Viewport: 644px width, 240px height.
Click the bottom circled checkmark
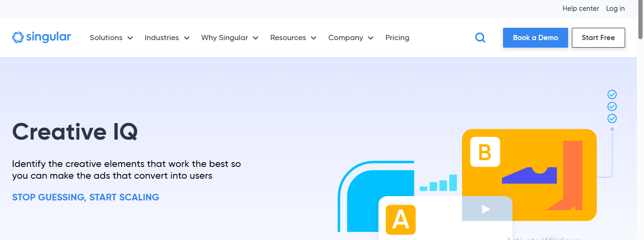click(x=612, y=118)
